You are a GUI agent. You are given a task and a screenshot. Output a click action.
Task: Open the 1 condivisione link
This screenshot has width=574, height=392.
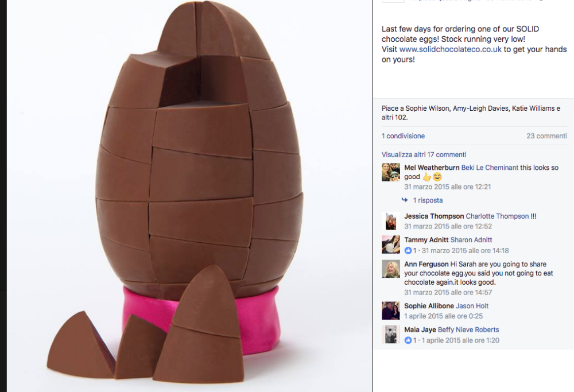(402, 135)
